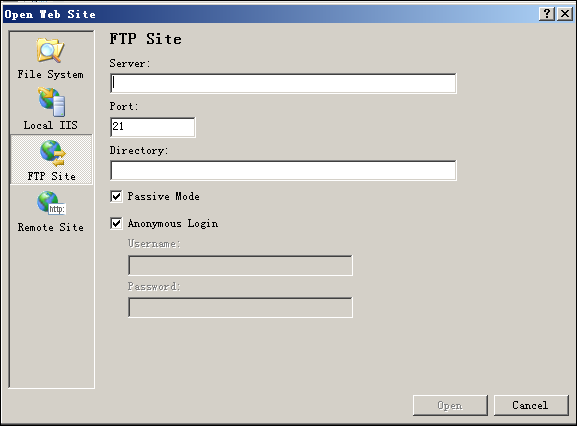This screenshot has height=426, width=577.
Task: Open the title bar question mark help
Action: tap(547, 14)
